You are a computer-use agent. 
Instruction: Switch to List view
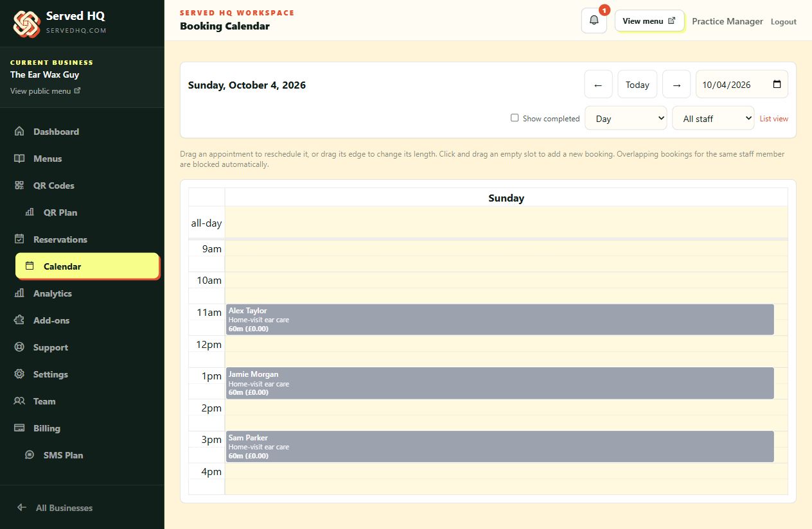click(x=774, y=119)
